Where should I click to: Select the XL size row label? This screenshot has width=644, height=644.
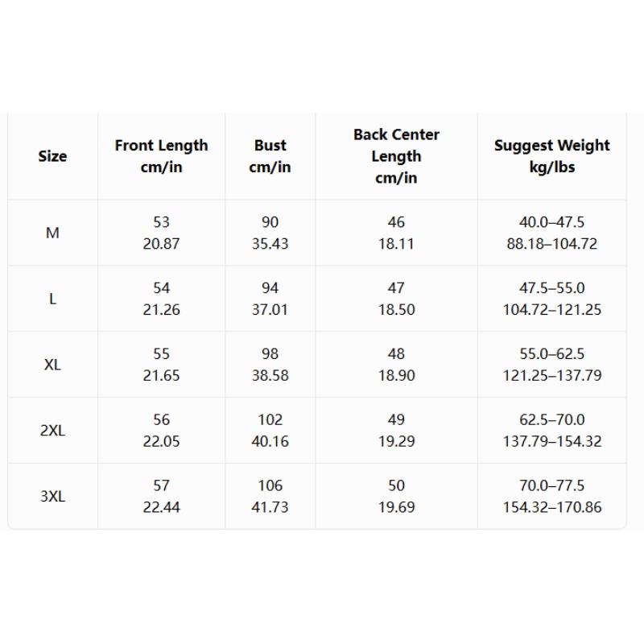tap(52, 365)
